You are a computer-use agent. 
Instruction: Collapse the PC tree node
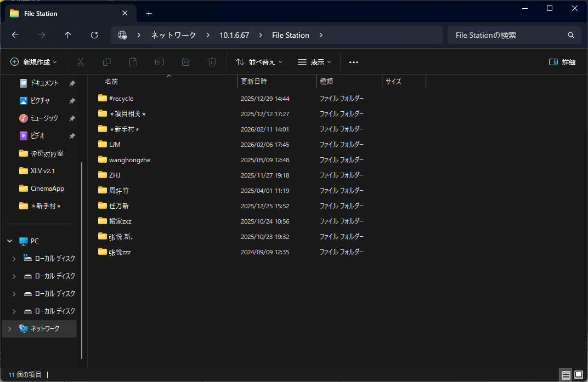click(x=9, y=241)
